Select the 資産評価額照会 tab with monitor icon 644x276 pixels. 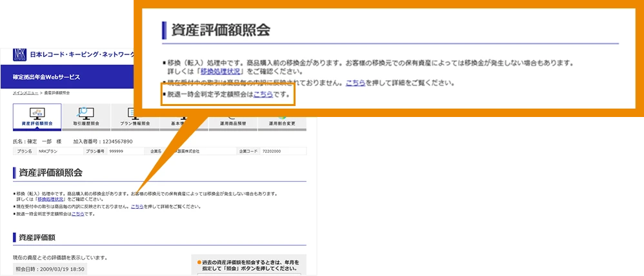point(37,117)
